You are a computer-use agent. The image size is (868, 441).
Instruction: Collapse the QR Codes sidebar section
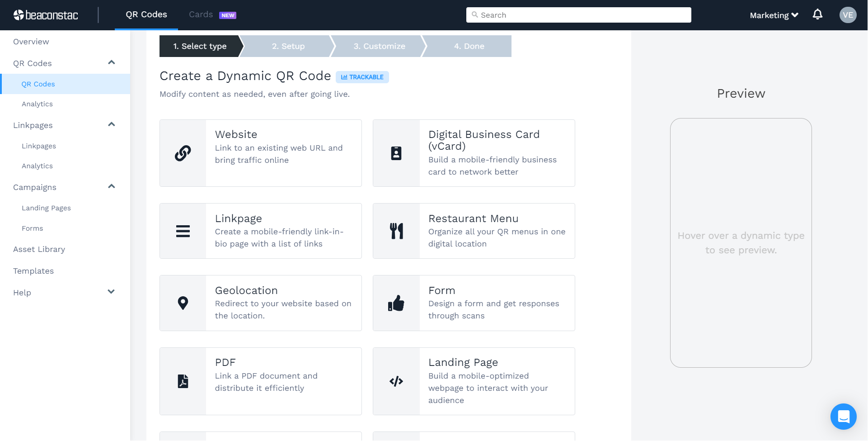point(112,62)
